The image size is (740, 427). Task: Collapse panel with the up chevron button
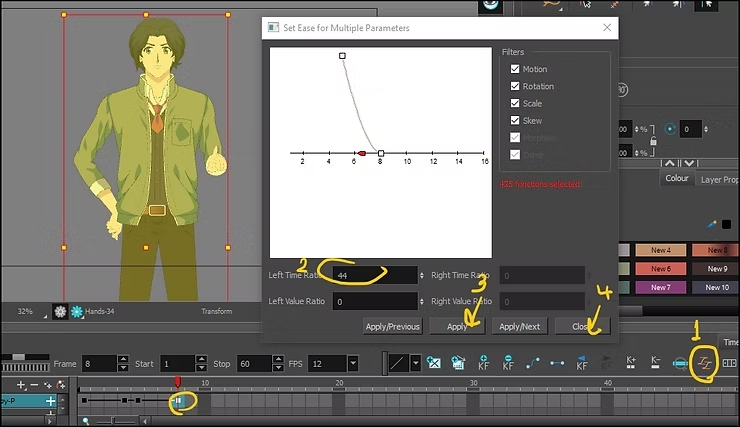click(670, 163)
